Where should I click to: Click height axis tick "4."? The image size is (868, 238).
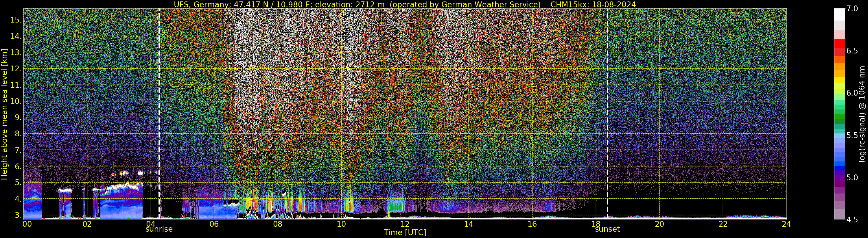click(18, 199)
